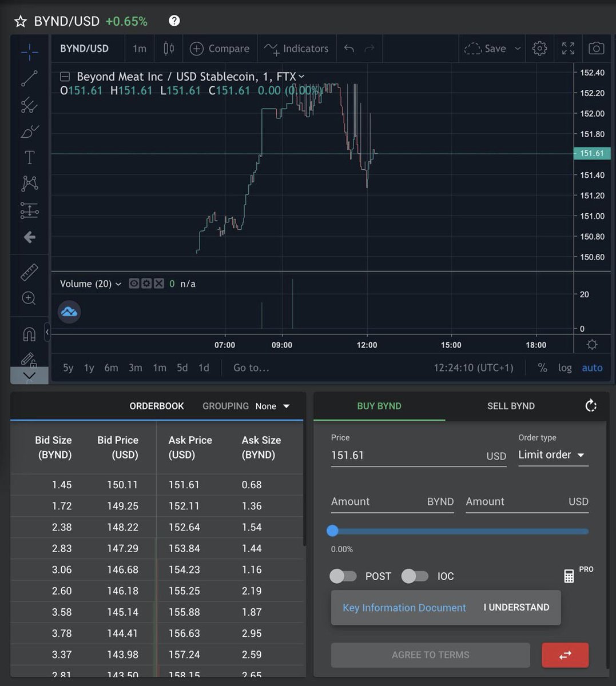Viewport: 616px width, 686px height.
Task: Select the ORDERBOOK tab
Action: coord(157,406)
